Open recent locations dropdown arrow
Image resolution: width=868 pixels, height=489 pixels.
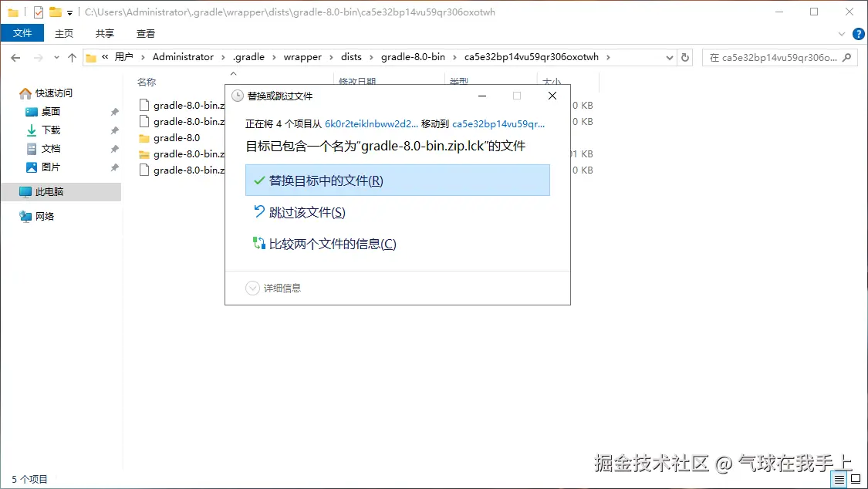56,58
